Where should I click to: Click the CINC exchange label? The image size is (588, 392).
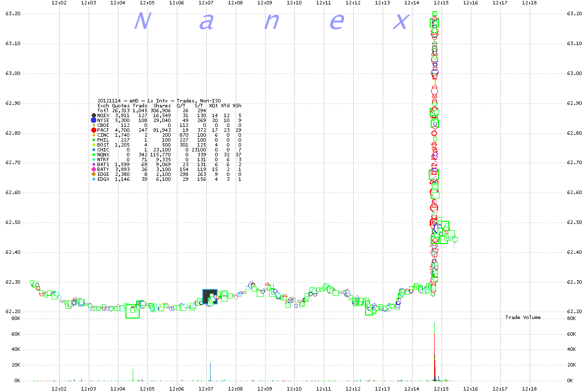[x=103, y=135]
